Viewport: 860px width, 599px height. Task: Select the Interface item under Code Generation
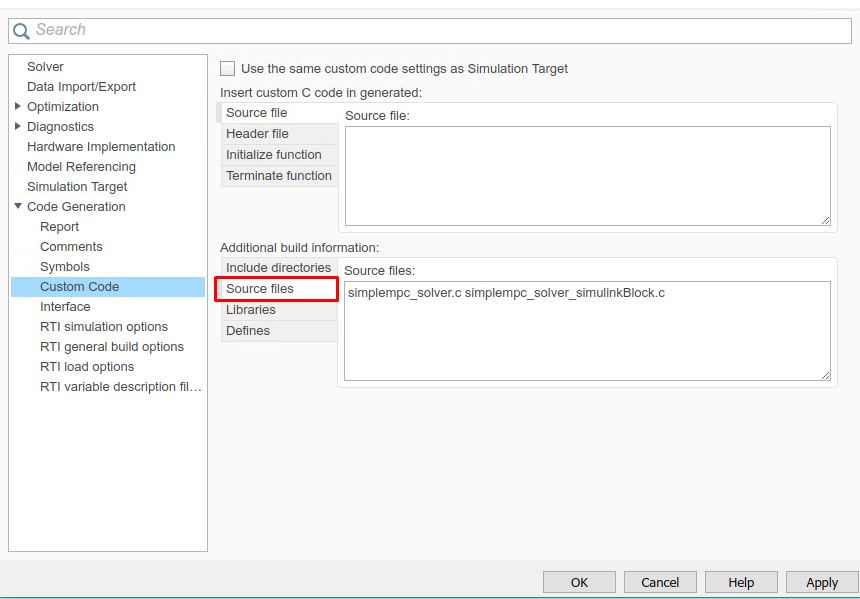point(65,307)
